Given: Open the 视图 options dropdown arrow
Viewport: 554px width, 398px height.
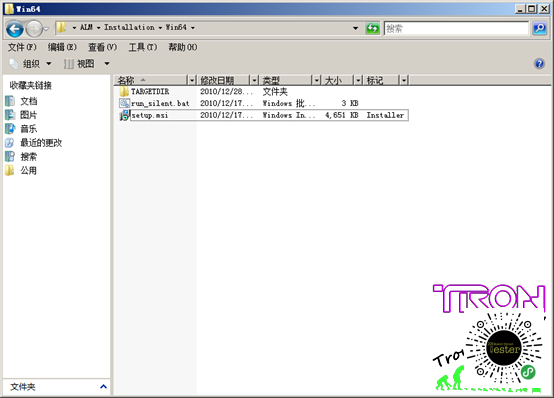Looking at the screenshot, I should click(x=107, y=64).
